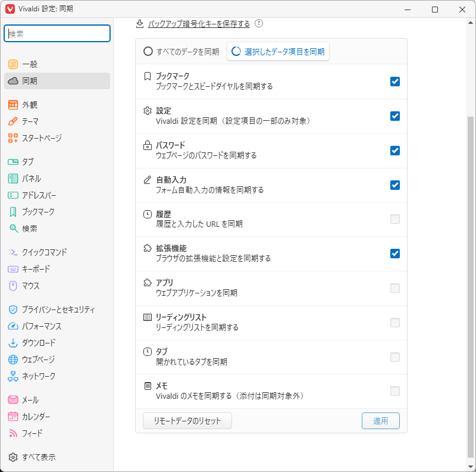Image resolution: width=476 pixels, height=472 pixels.
Task: Click ブックマークとスピードダイヤルを同期する text
Action: pos(214,86)
